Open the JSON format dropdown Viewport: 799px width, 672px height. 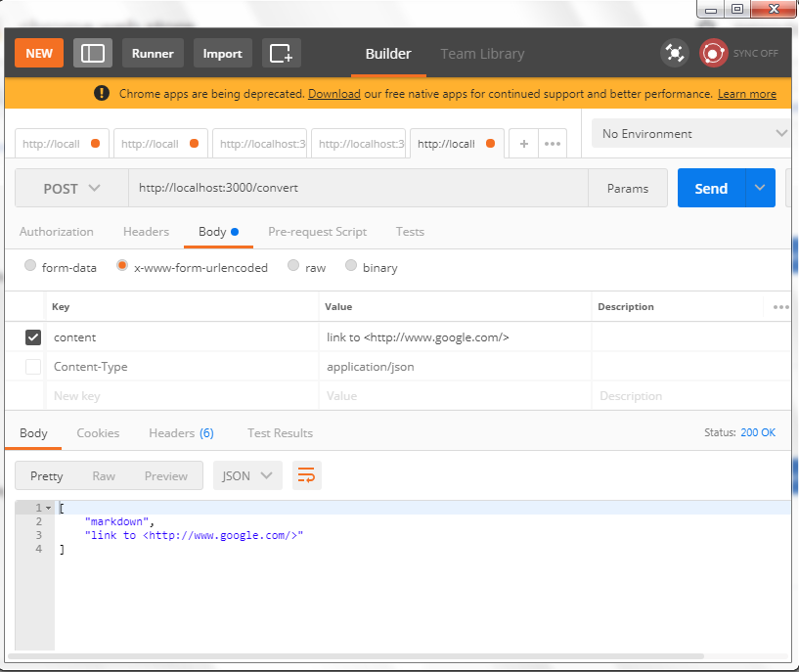click(247, 475)
